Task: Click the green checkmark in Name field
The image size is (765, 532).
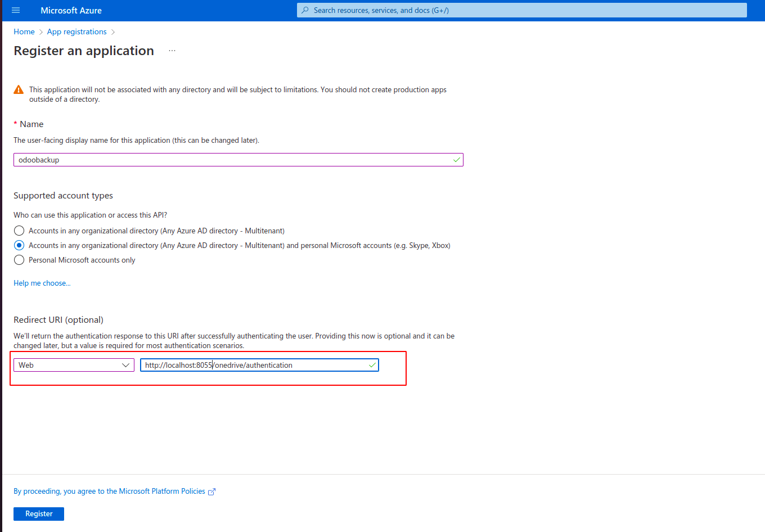Action: coord(456,160)
